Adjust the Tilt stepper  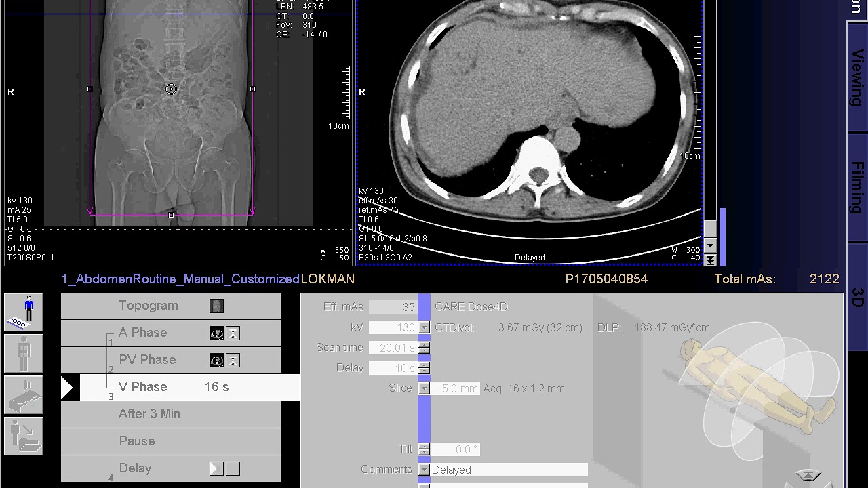pyautogui.click(x=424, y=449)
